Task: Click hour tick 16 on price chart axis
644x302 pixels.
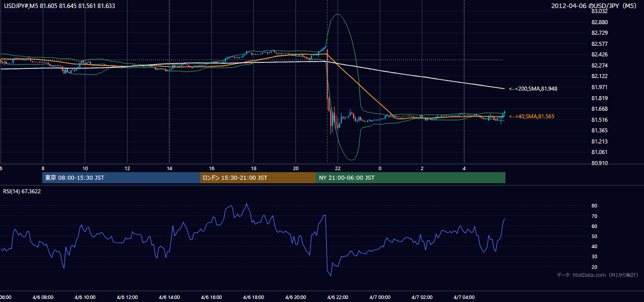Action: (212, 169)
